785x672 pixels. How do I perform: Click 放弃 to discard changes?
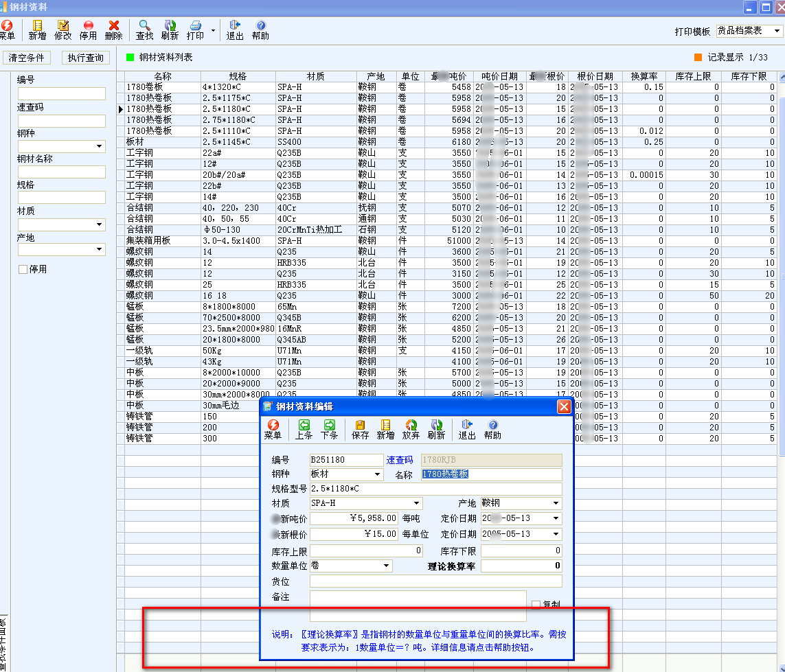(x=411, y=430)
